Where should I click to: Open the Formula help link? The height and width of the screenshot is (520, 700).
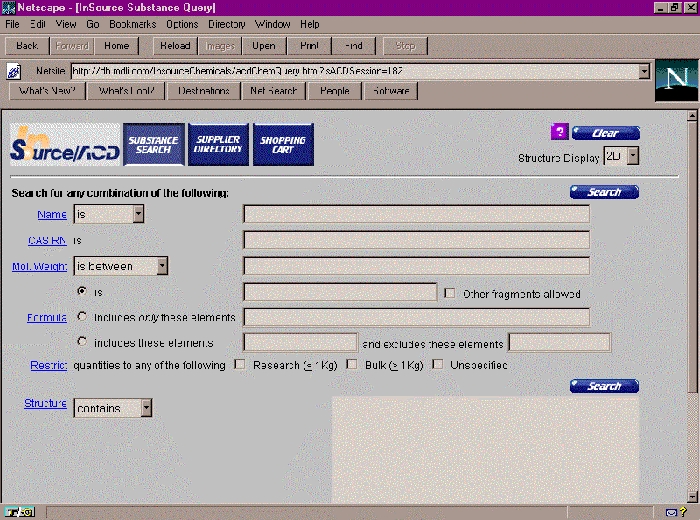[x=47, y=317]
